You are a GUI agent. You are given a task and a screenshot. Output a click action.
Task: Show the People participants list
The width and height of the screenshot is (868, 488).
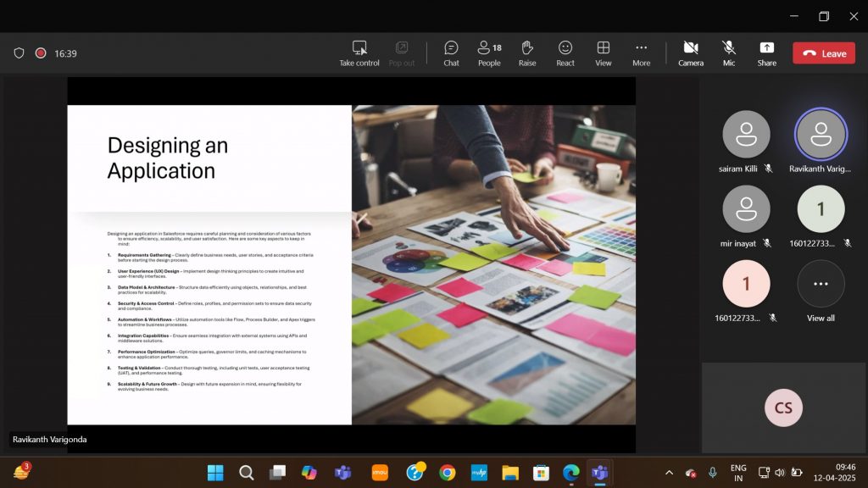click(x=489, y=53)
